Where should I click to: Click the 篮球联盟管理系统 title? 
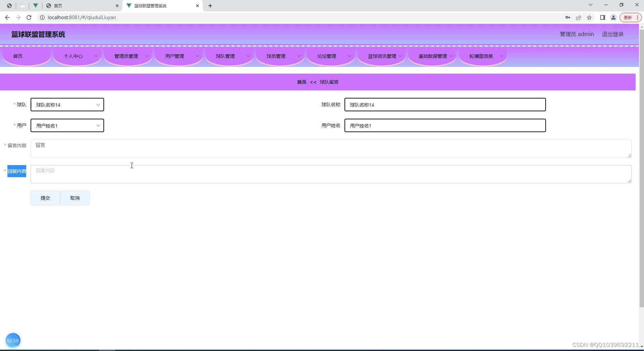38,34
